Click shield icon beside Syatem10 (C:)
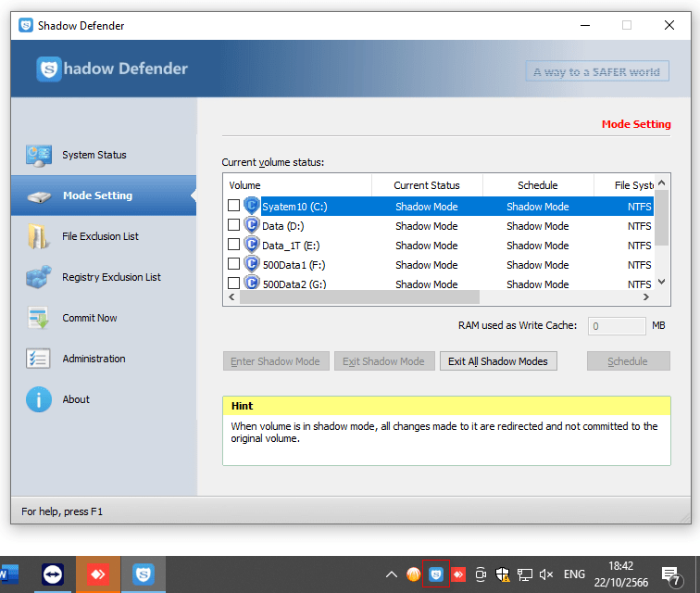 [x=252, y=206]
